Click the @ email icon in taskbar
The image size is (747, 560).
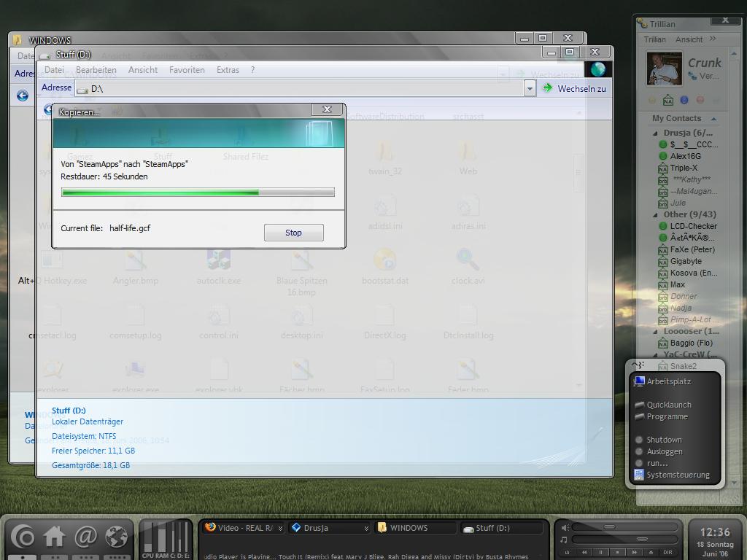pyautogui.click(x=86, y=537)
